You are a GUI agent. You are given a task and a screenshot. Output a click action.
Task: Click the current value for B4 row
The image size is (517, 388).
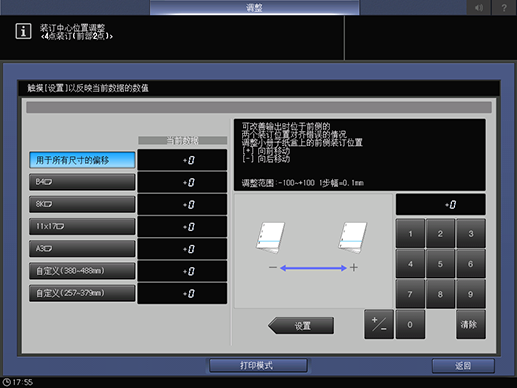pos(182,182)
